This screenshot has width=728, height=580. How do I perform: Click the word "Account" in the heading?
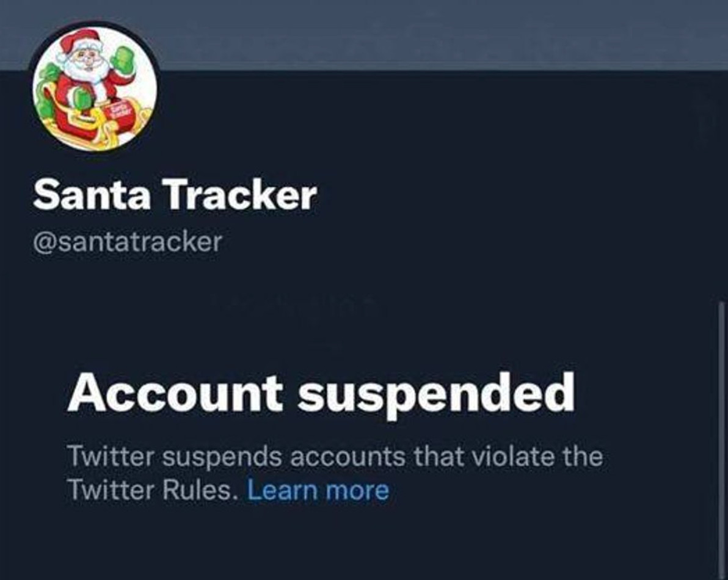[x=175, y=393]
